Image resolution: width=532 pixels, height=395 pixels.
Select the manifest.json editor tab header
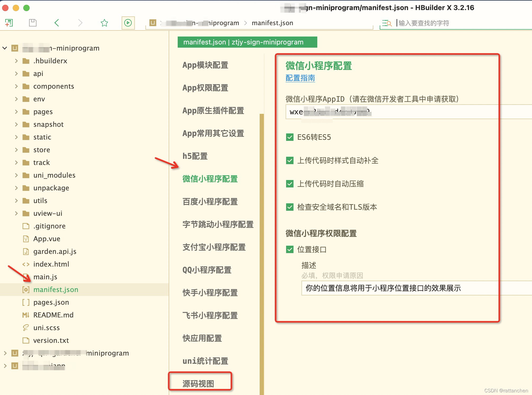click(247, 42)
